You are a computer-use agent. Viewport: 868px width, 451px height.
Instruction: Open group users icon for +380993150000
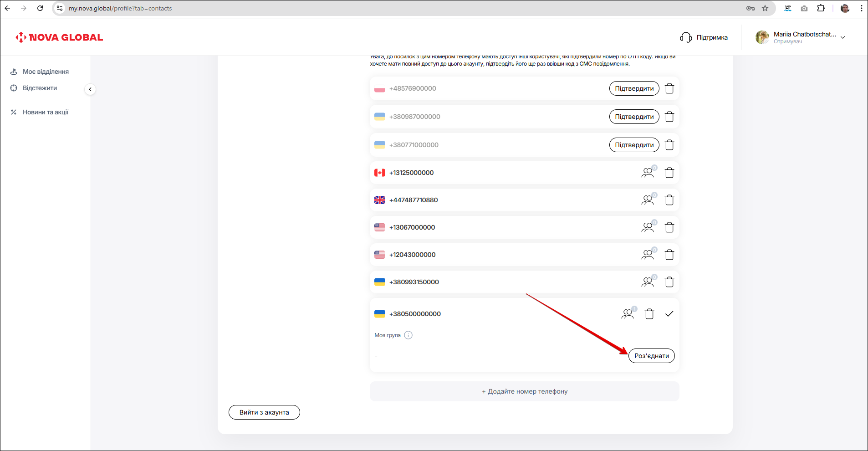point(648,282)
